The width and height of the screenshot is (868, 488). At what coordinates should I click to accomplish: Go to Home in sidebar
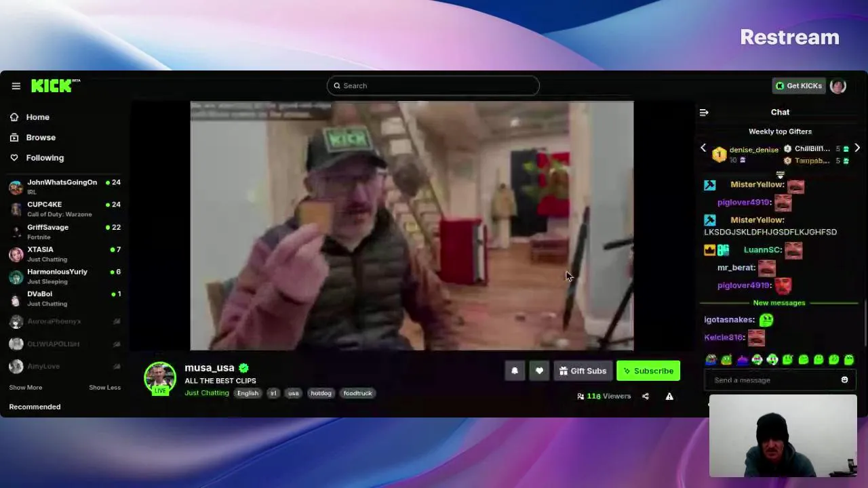[30, 117]
